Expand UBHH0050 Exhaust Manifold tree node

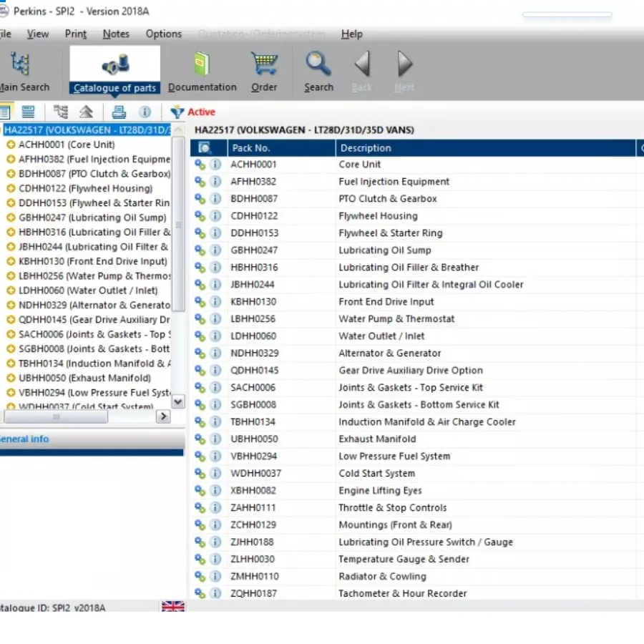tap(11, 378)
